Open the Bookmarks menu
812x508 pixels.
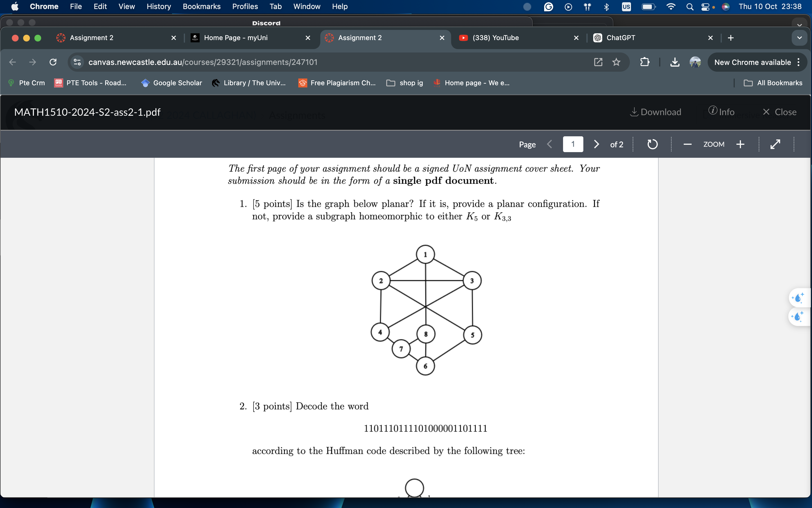pos(202,6)
